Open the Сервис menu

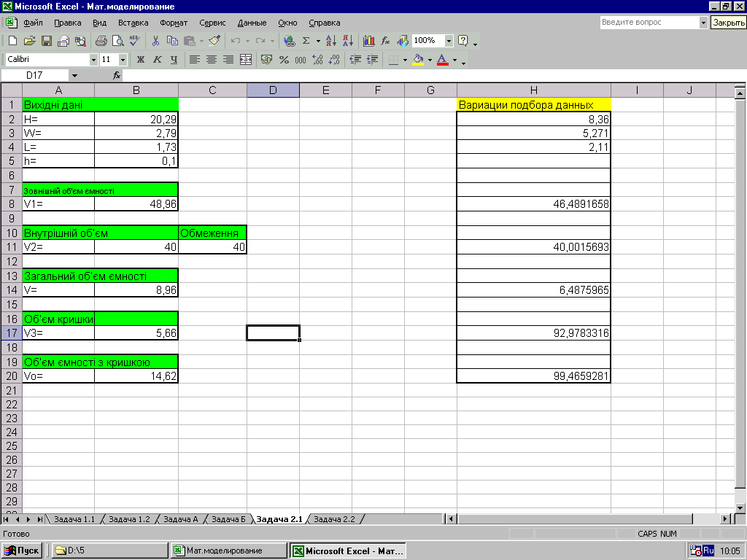click(212, 23)
